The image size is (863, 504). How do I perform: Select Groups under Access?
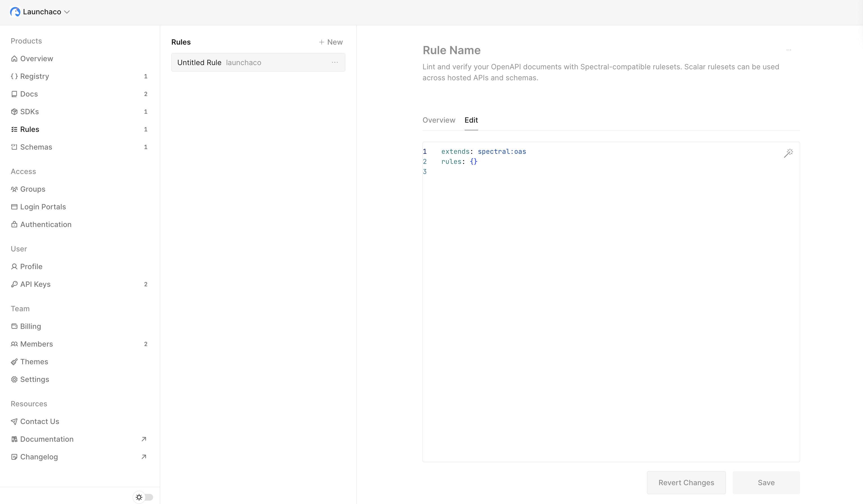tap(33, 189)
